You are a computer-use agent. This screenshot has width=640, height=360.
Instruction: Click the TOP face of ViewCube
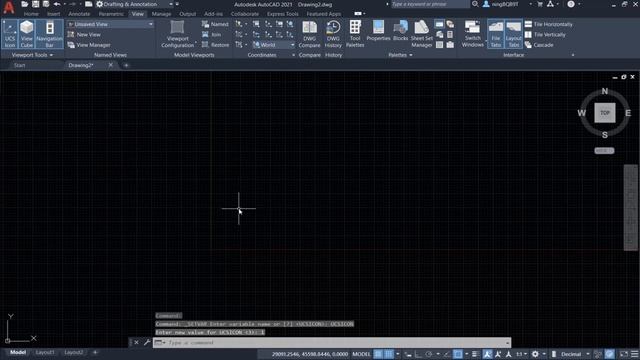(604, 113)
